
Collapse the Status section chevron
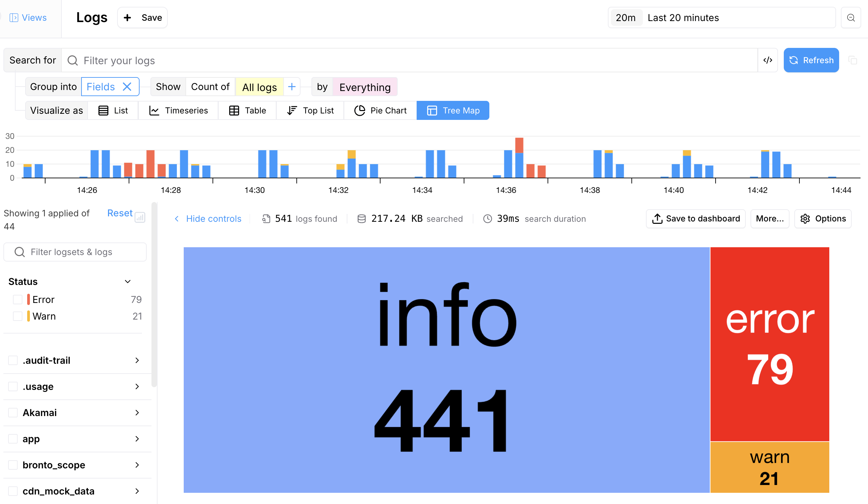127,282
